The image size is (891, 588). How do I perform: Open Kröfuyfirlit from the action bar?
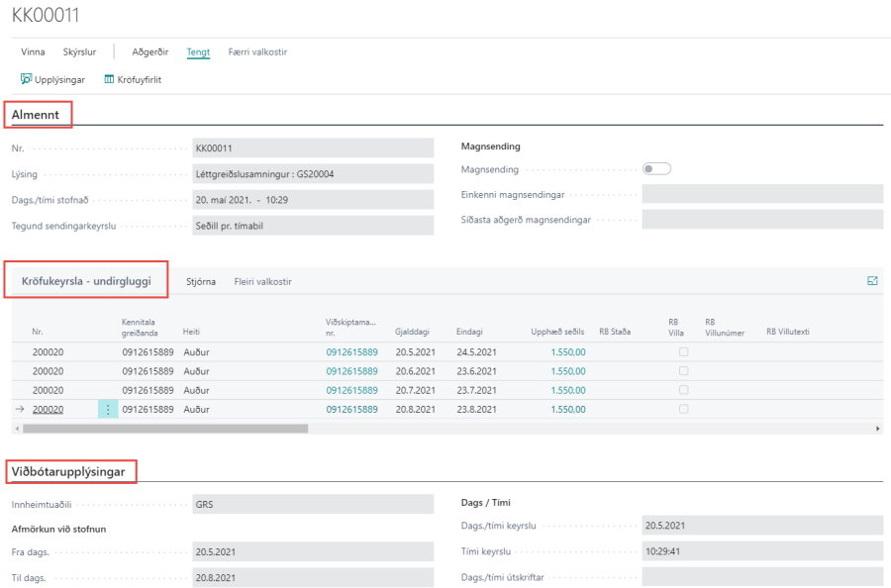[x=133, y=79]
